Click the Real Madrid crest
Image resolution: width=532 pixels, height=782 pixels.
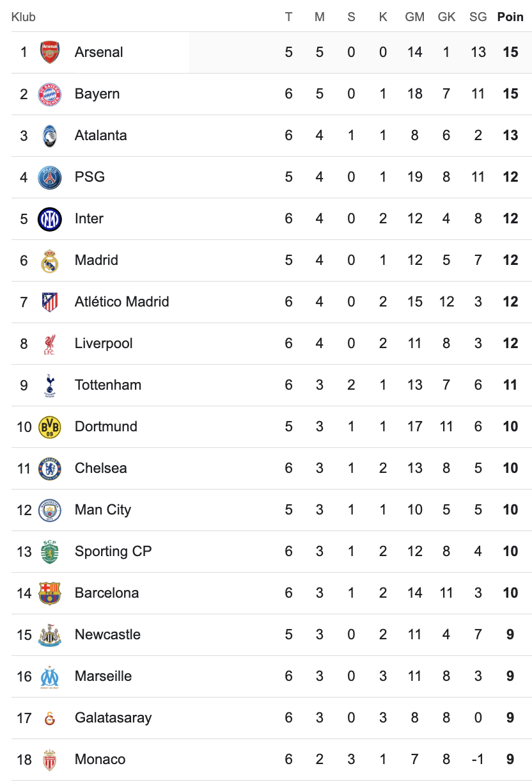50,260
